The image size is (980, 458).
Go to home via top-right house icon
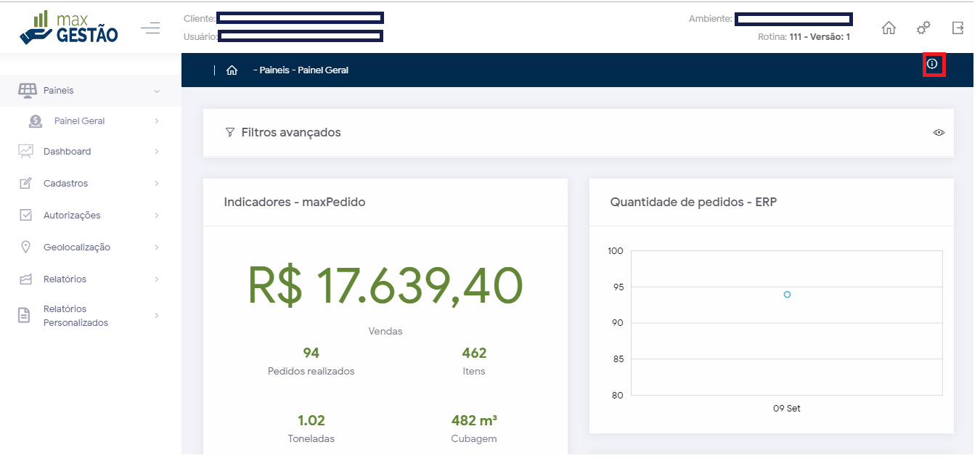pyautogui.click(x=889, y=28)
